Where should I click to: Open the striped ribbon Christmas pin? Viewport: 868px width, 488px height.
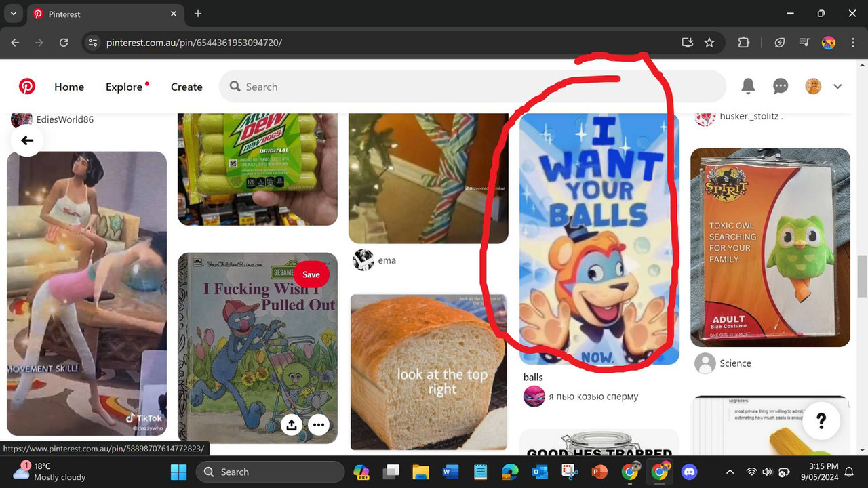pos(429,178)
